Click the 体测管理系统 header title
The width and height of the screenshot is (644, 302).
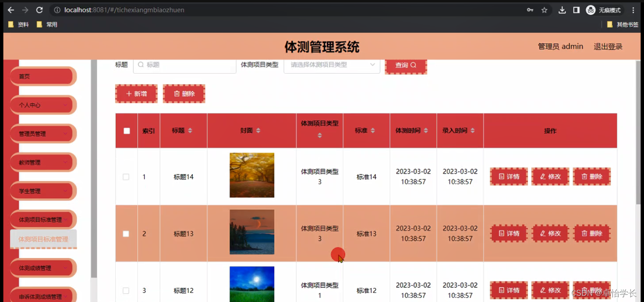(x=322, y=47)
